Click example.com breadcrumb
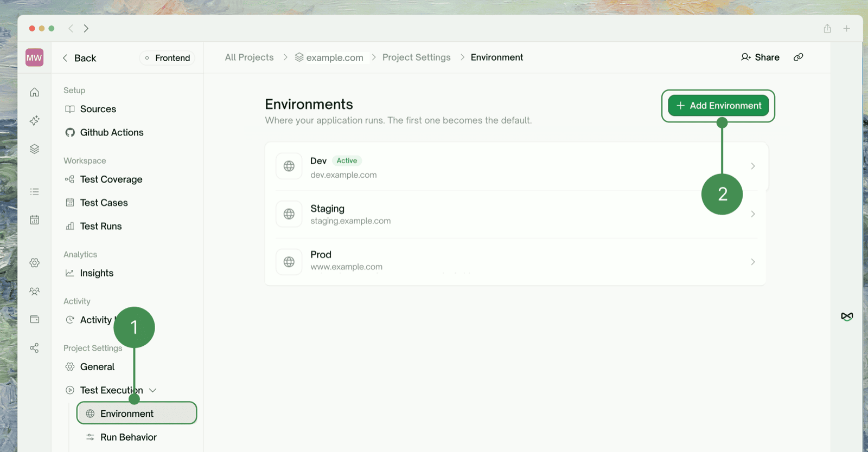 tap(329, 57)
